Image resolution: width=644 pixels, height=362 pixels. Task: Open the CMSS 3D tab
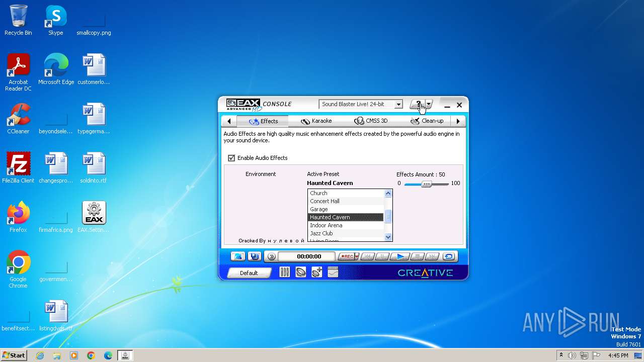pos(371,121)
